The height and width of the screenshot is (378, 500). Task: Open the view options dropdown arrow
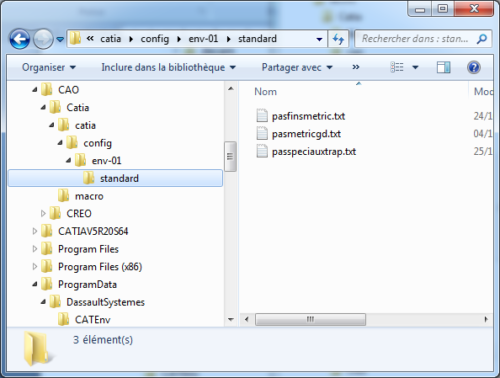point(415,67)
